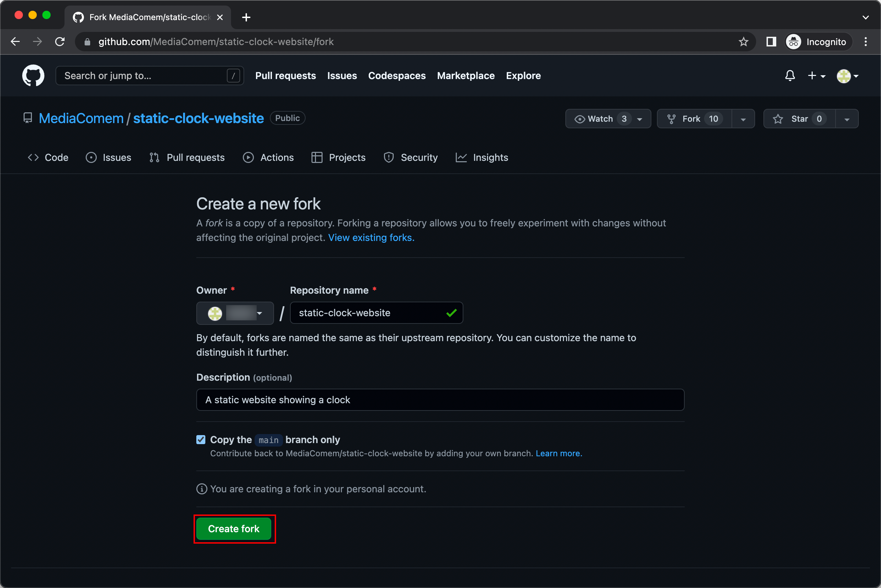The height and width of the screenshot is (588, 881).
Task: Bookmark this page with the star icon
Action: click(744, 42)
